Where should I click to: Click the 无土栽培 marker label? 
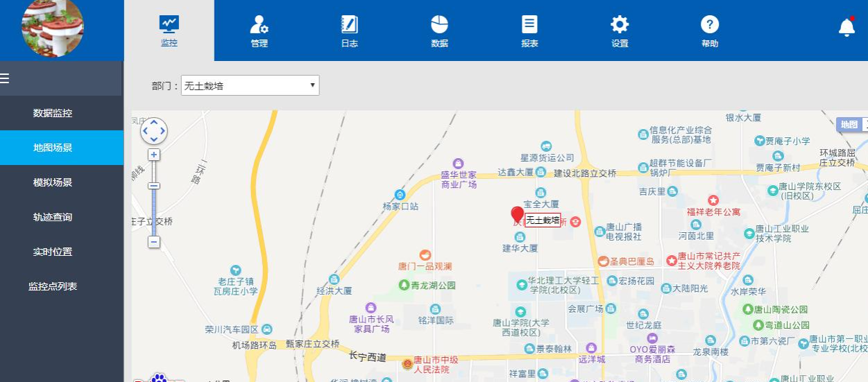(543, 220)
